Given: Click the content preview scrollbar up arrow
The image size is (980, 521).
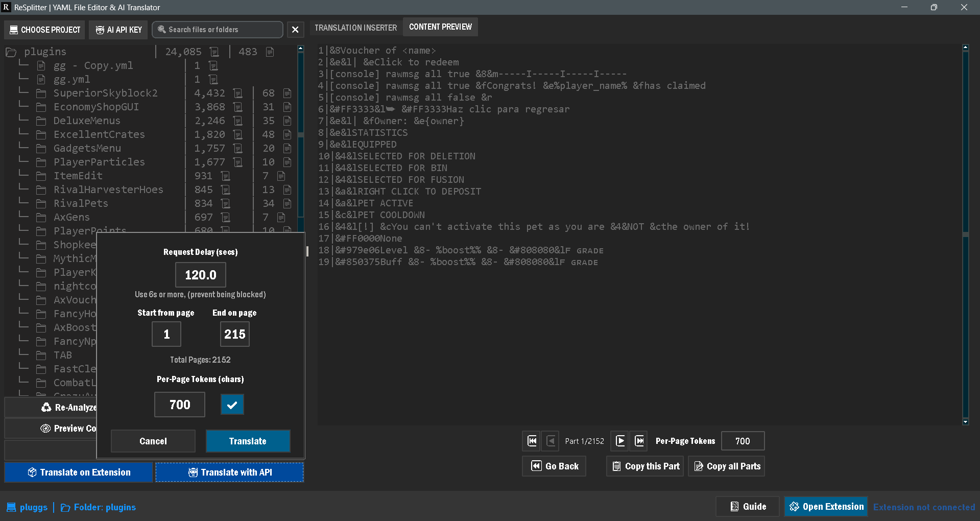Looking at the screenshot, I should [x=965, y=48].
